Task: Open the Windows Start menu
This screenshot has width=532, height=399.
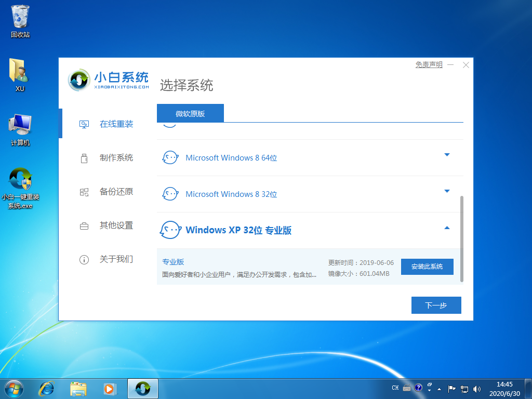Action: tap(13, 388)
